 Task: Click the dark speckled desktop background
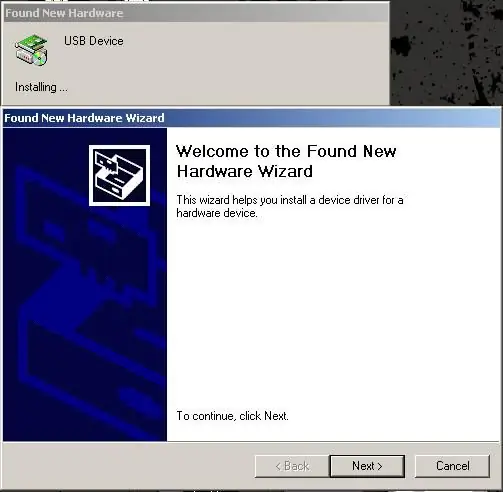click(x=446, y=53)
